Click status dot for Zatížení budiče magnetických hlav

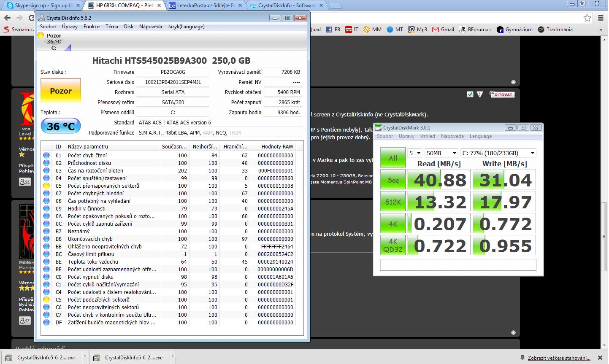pos(46,322)
